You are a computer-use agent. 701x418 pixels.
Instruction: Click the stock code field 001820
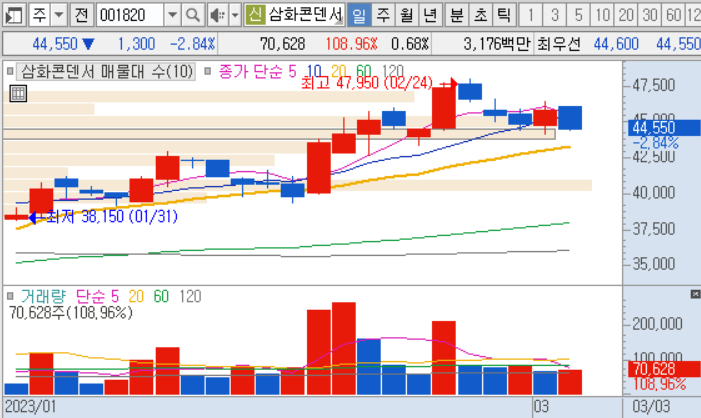click(130, 15)
